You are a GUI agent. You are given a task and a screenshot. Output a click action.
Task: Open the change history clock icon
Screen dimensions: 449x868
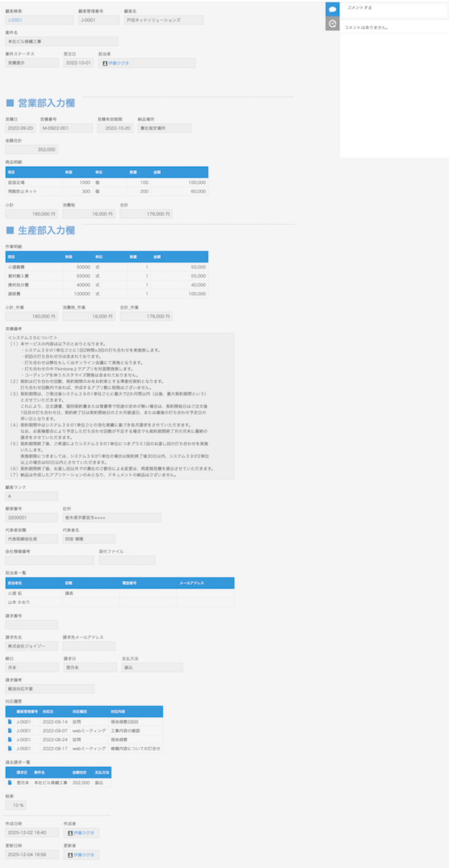point(332,24)
